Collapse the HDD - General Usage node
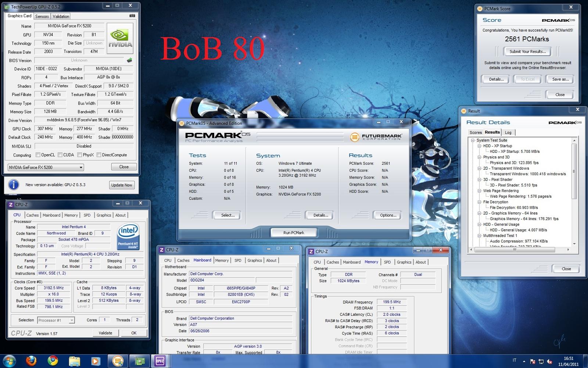 point(479,224)
